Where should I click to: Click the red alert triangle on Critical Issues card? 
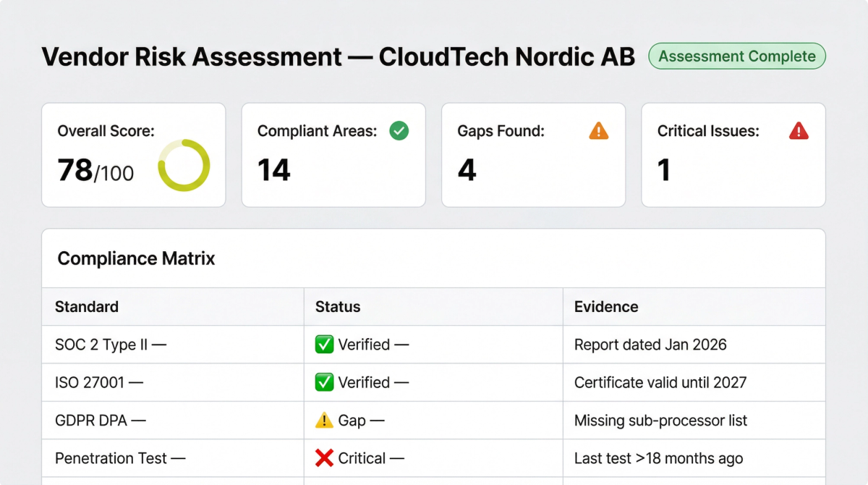tap(797, 131)
